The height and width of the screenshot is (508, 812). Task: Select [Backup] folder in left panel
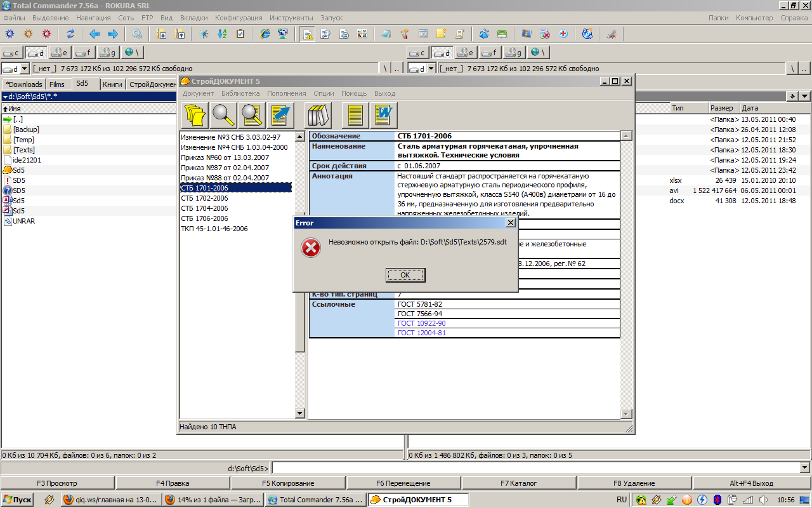(x=26, y=130)
